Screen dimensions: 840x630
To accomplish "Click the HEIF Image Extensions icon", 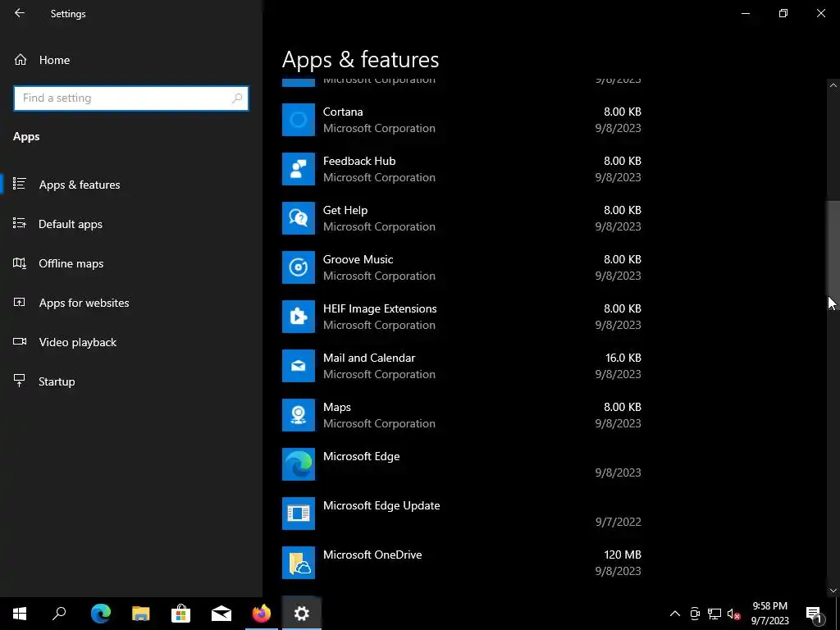I will pos(299,317).
